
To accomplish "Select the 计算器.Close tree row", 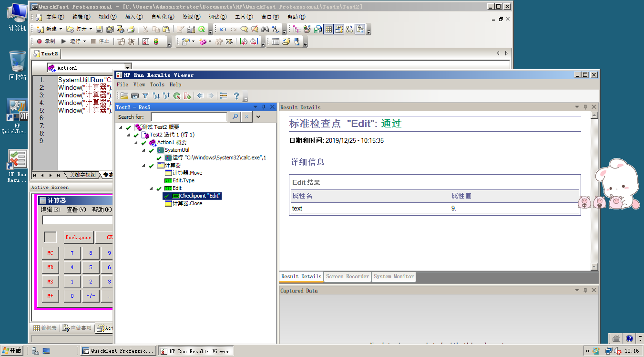I will click(184, 203).
